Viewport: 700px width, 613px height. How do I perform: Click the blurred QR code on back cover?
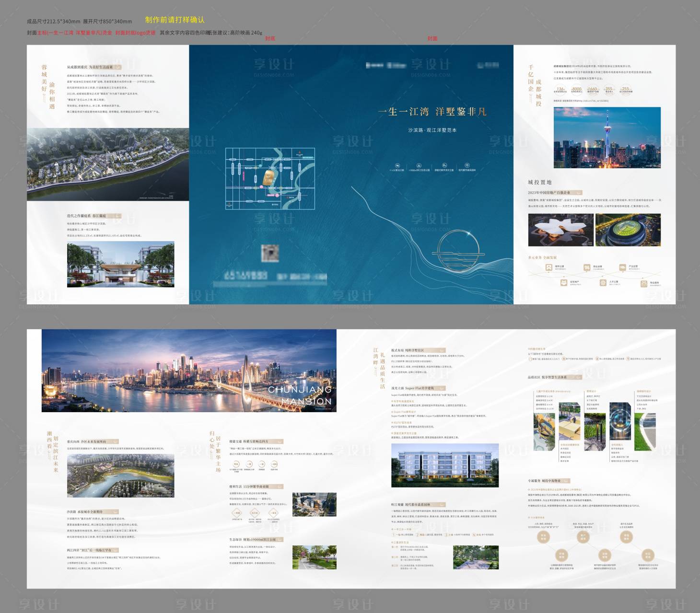270,253
